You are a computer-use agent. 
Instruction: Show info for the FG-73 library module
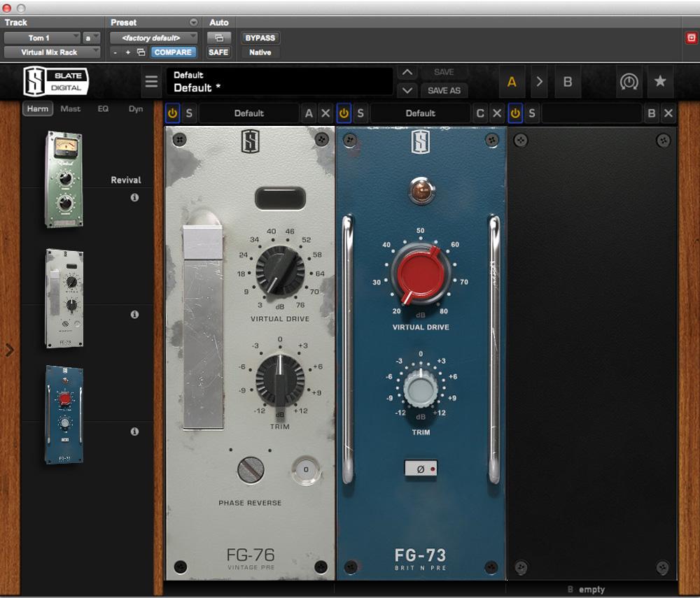134,432
